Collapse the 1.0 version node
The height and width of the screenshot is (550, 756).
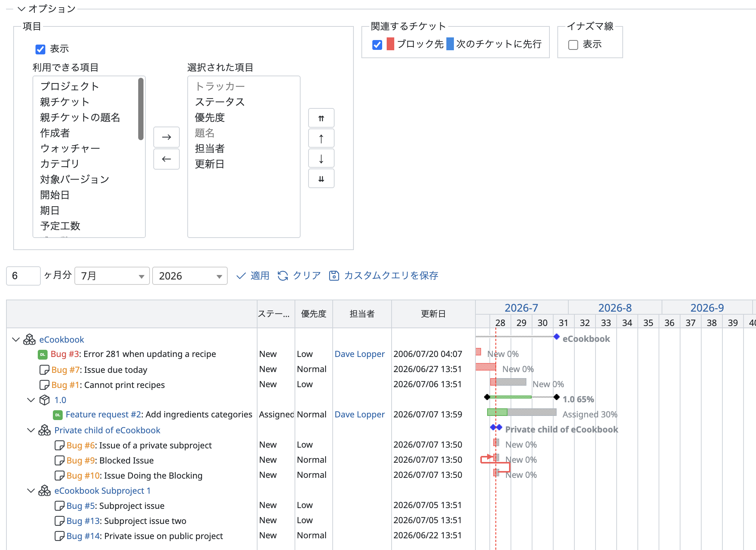coord(31,400)
